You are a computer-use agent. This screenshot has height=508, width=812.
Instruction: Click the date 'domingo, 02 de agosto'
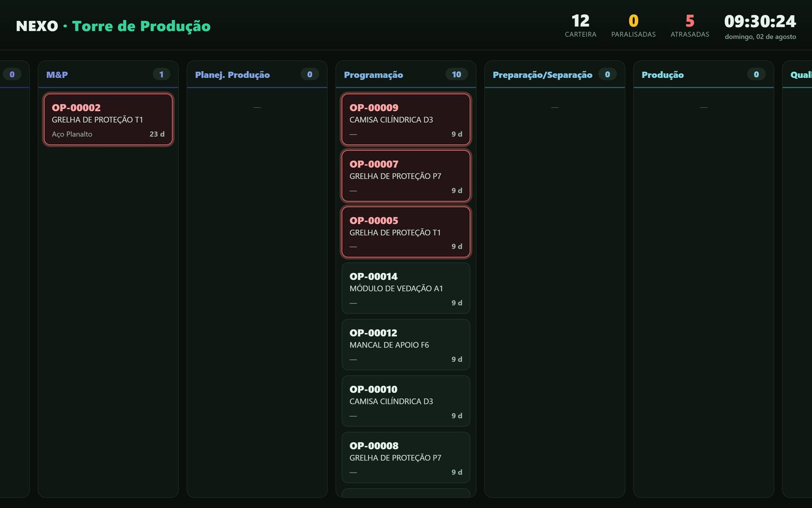coord(760,37)
